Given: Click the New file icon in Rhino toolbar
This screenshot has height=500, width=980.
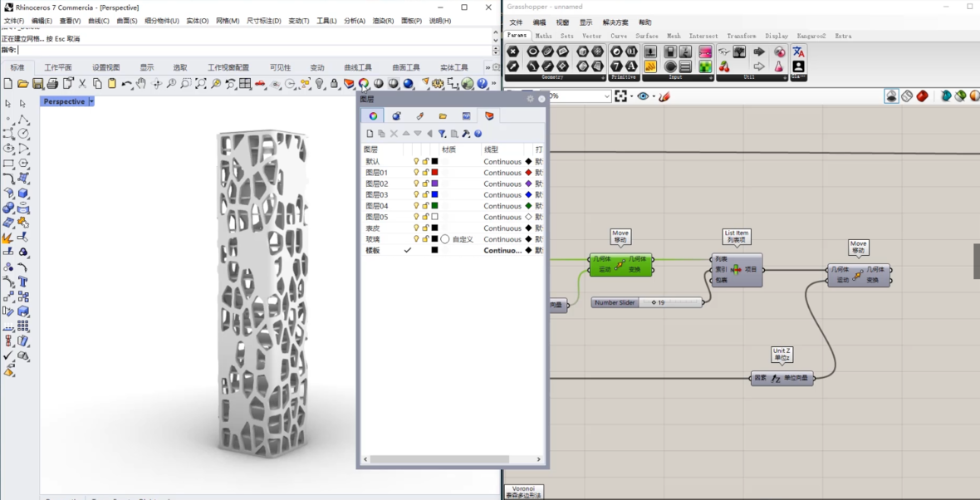Looking at the screenshot, I should (8, 83).
